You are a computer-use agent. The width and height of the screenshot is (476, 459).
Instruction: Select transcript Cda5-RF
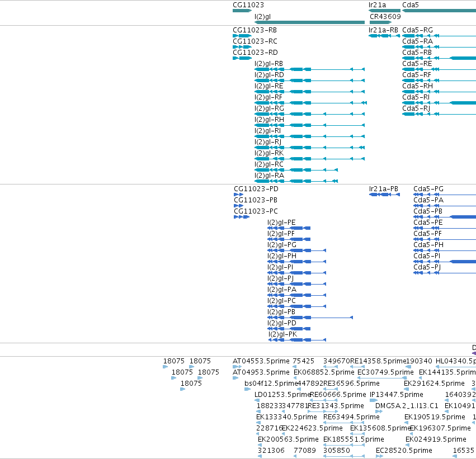[439, 81]
